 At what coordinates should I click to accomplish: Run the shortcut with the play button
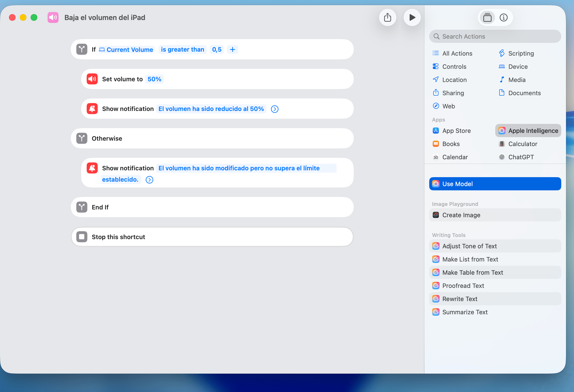tap(412, 17)
